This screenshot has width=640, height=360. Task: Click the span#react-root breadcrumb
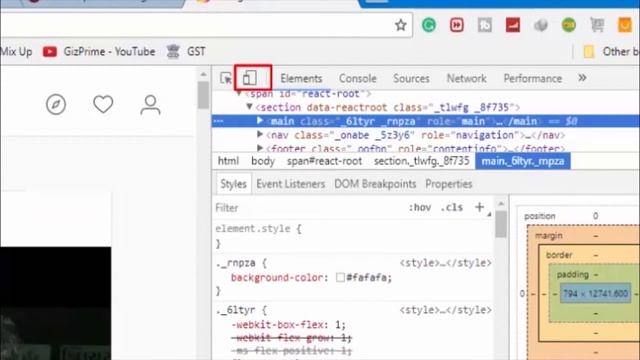pos(324,161)
